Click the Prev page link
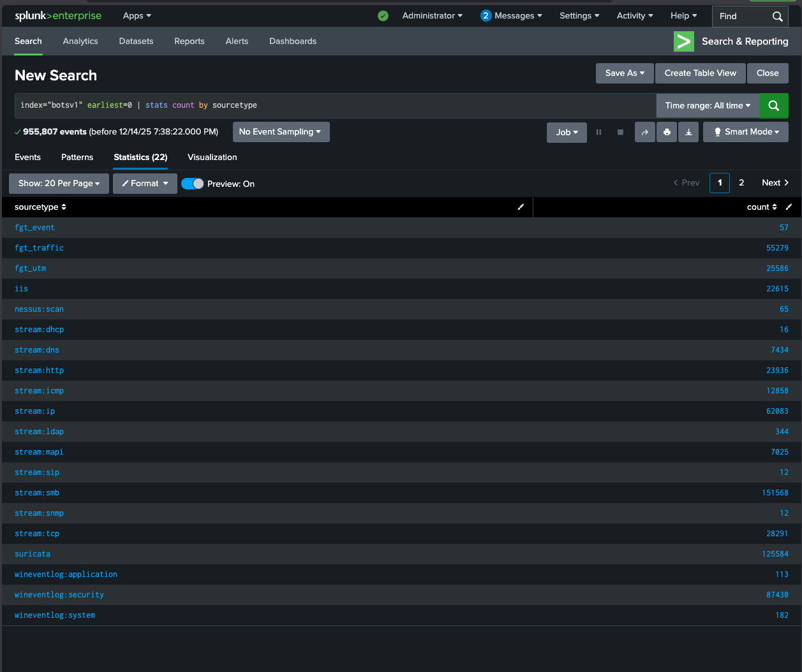Image resolution: width=802 pixels, height=672 pixels. (687, 183)
